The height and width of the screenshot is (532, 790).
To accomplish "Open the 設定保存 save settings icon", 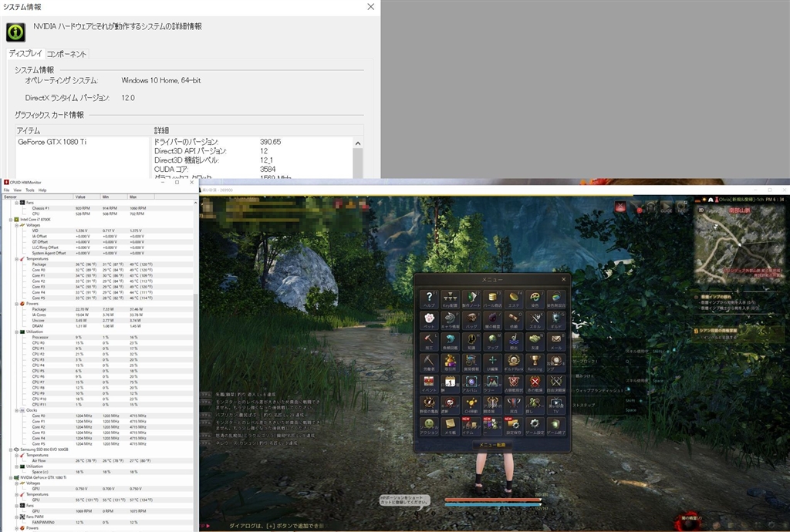I will coord(513,426).
